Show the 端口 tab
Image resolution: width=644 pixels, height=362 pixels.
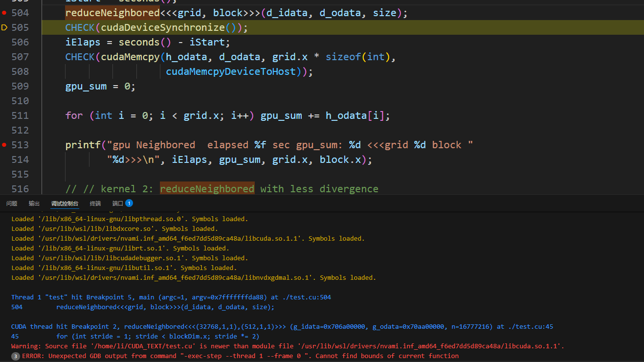pos(117,204)
